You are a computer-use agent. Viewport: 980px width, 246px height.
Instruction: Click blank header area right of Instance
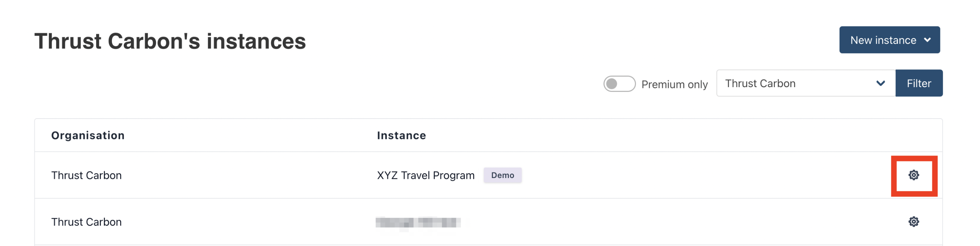tap(647, 135)
